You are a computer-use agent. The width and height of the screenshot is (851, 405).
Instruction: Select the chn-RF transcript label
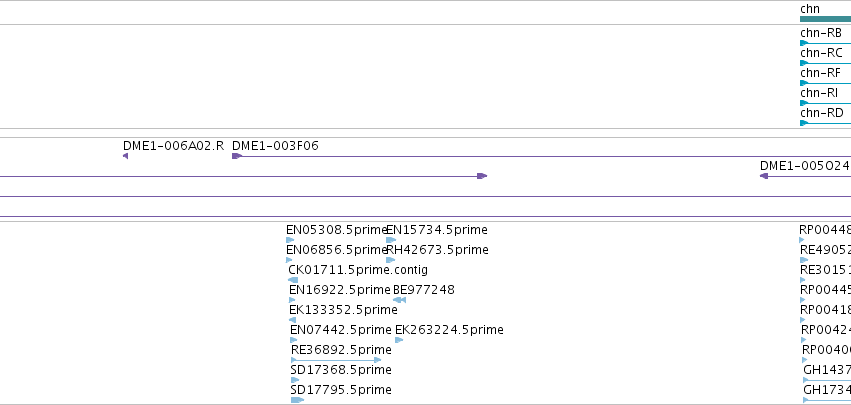point(820,73)
